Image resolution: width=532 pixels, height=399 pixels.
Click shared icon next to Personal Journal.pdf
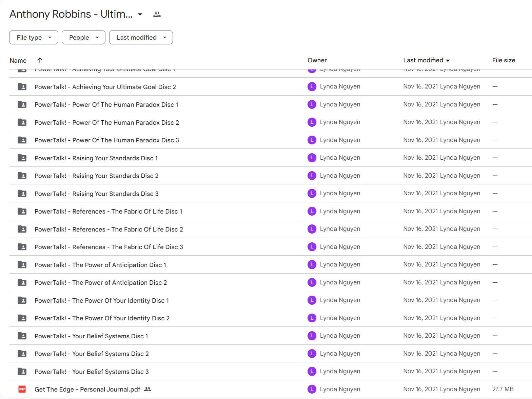(147, 389)
